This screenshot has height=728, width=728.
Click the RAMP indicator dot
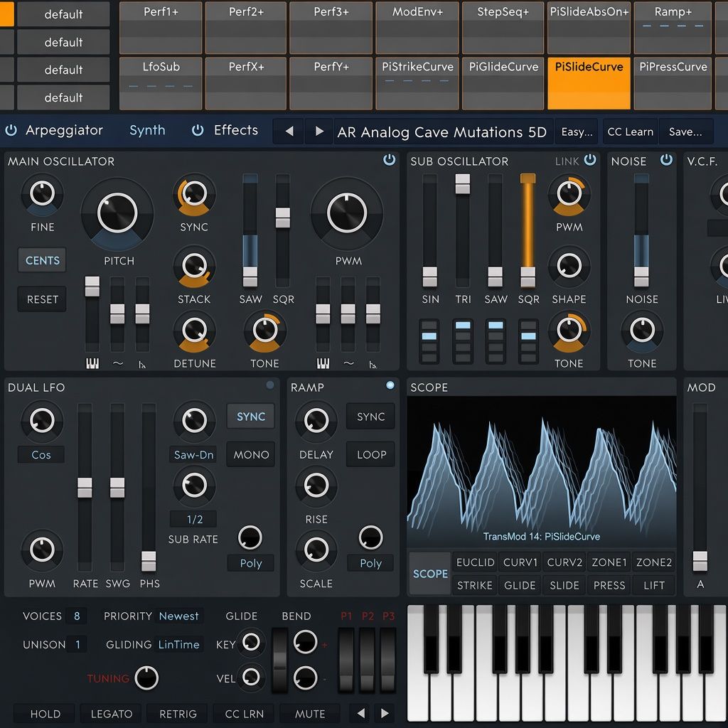(390, 385)
